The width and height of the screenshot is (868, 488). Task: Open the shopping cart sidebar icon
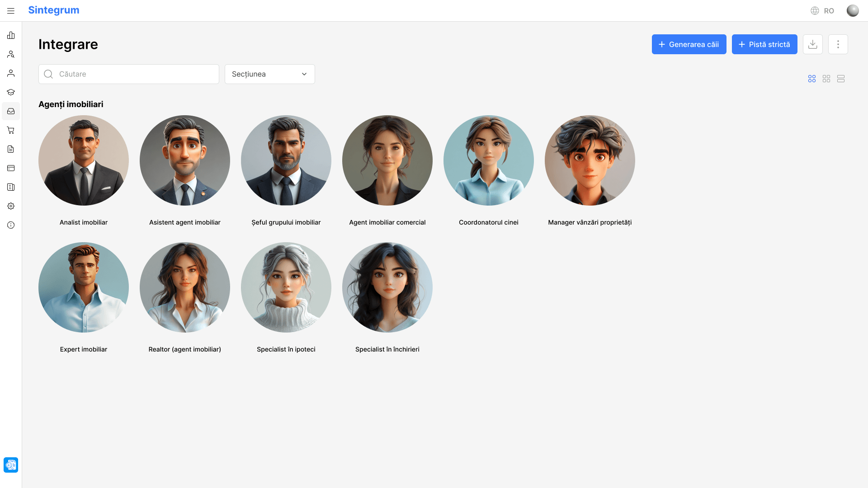coord(11,130)
